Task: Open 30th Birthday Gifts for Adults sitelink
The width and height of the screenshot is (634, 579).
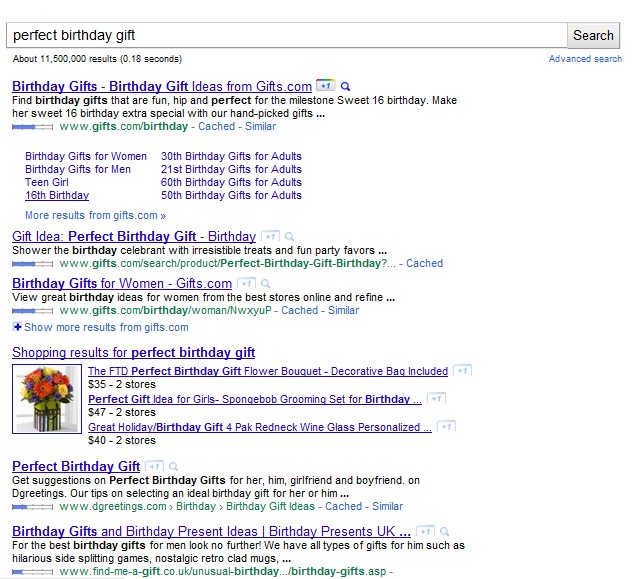Action: coord(231,156)
